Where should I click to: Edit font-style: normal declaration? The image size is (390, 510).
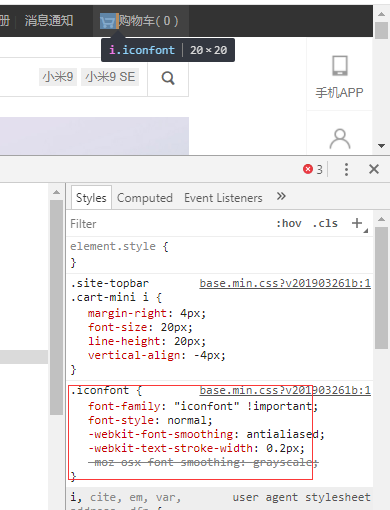(x=150, y=420)
